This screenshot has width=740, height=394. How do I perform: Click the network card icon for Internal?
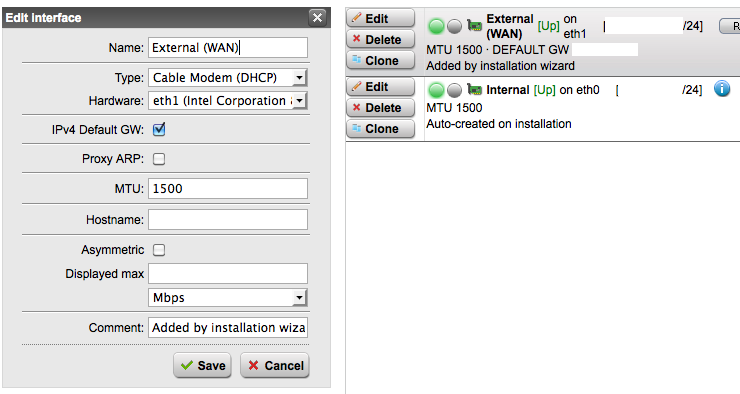point(474,89)
